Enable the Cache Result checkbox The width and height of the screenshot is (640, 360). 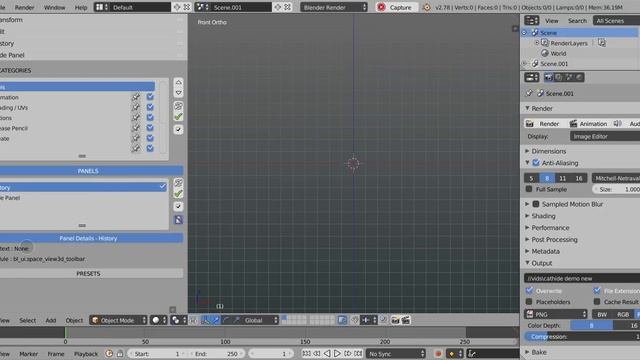tap(597, 302)
